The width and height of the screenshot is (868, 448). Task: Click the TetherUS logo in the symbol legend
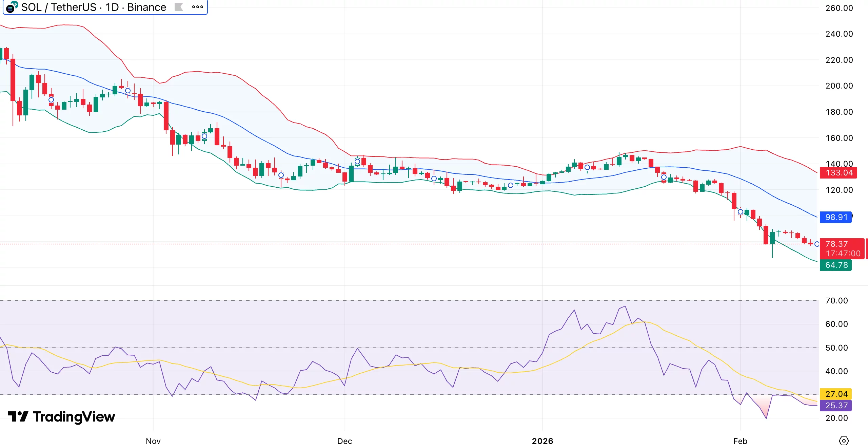[15, 4]
